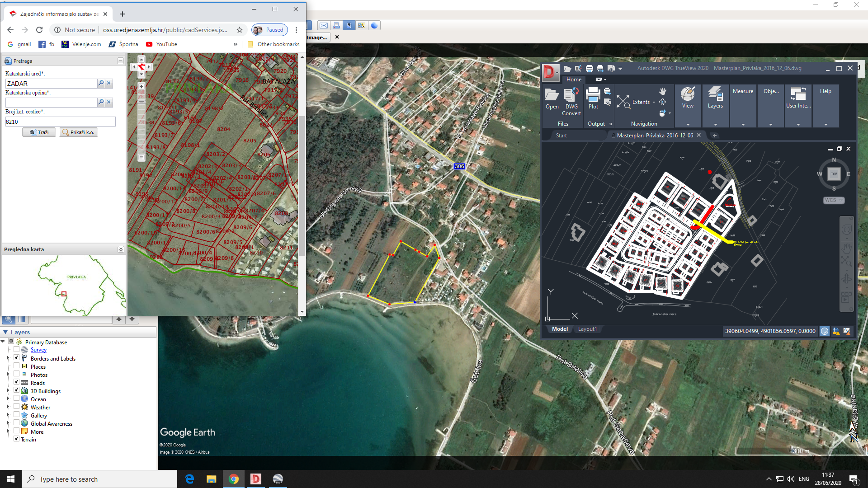This screenshot has height=488, width=868.
Task: Open a drawing file in DWG TrueView
Action: [552, 97]
